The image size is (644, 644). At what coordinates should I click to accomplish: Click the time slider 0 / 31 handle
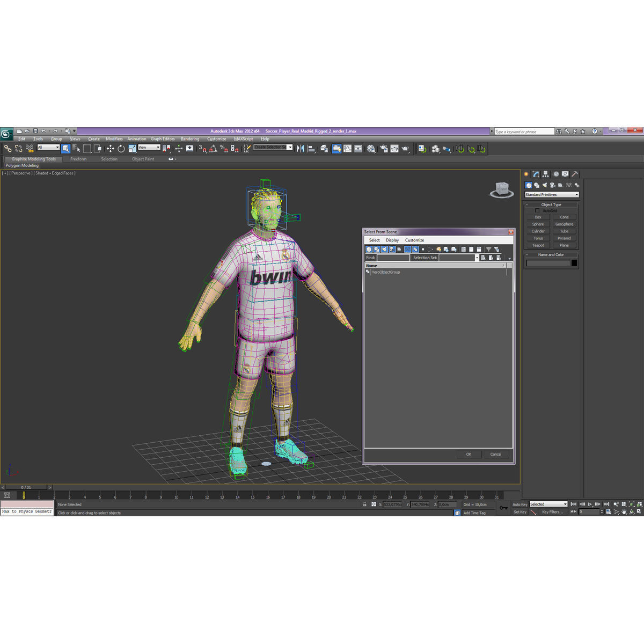point(26,487)
